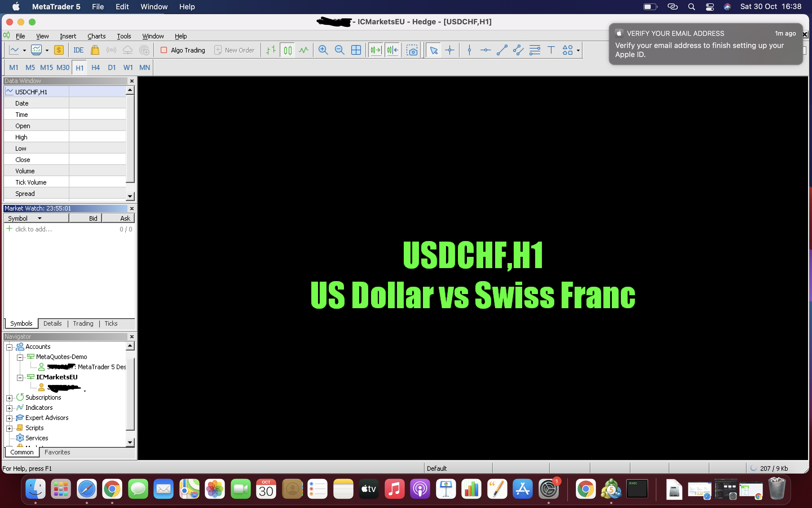Select the crosshair tool
812x508 pixels.
pos(450,50)
